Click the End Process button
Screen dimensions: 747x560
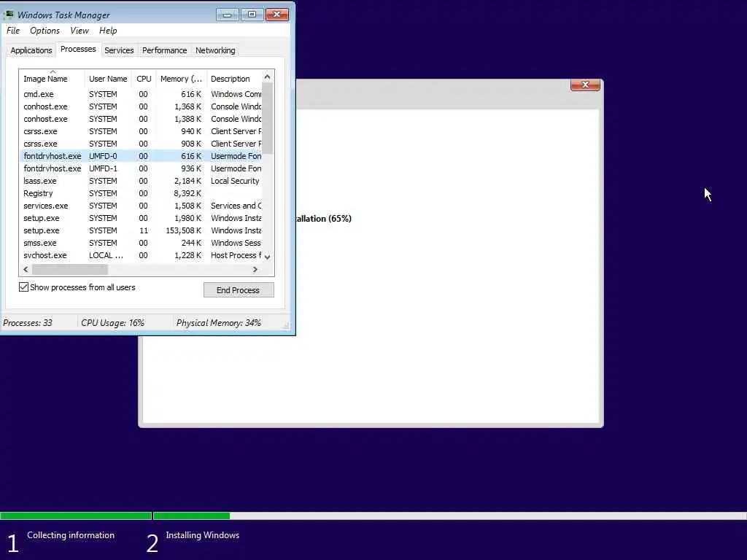[x=239, y=290]
